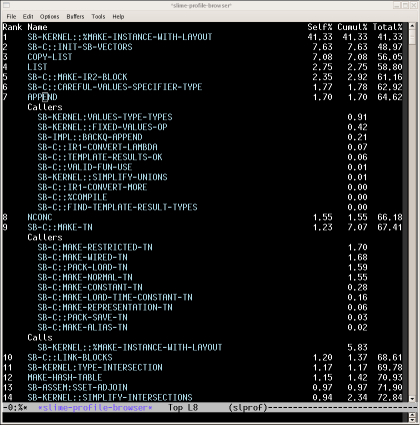Open the Buffers menu
Viewport: 420px width, 425px height.
tap(75, 16)
